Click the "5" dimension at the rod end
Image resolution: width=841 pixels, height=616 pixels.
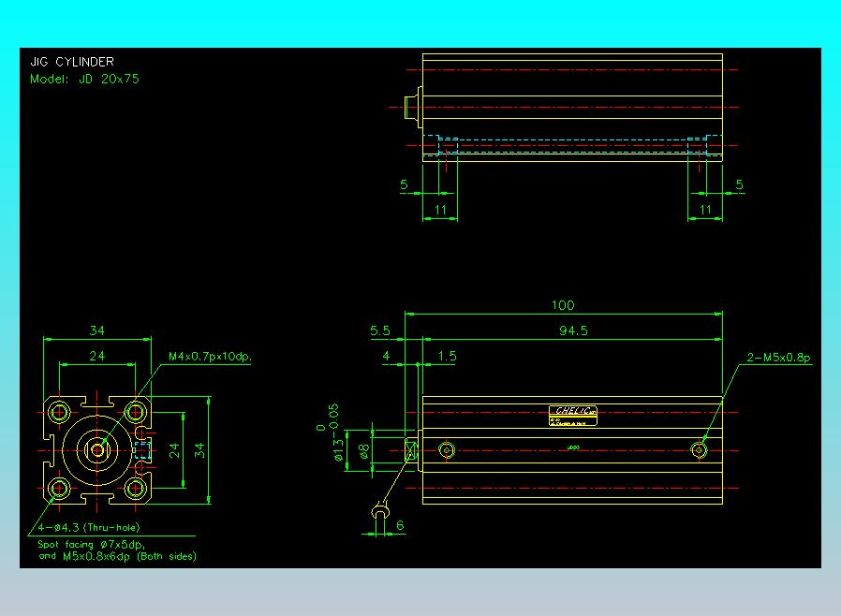pos(404,184)
